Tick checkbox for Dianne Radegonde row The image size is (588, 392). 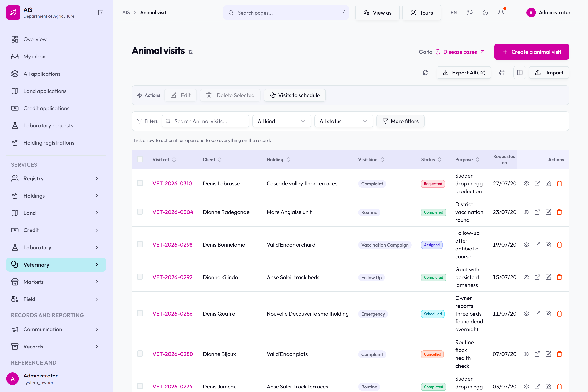point(140,212)
